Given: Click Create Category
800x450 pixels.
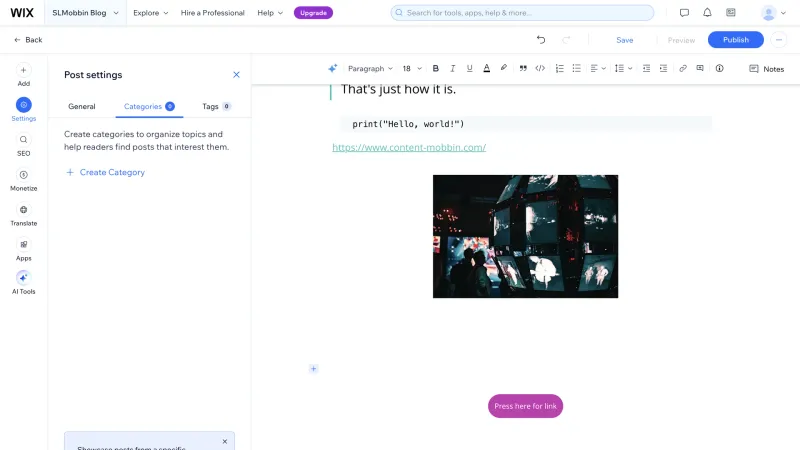Looking at the screenshot, I should pyautogui.click(x=106, y=172).
